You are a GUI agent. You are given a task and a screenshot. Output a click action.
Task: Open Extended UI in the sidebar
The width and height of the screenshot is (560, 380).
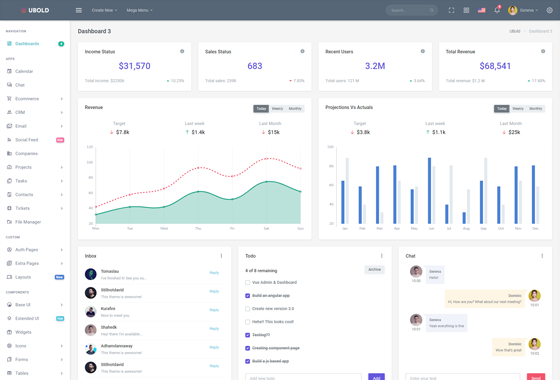pyautogui.click(x=35, y=319)
